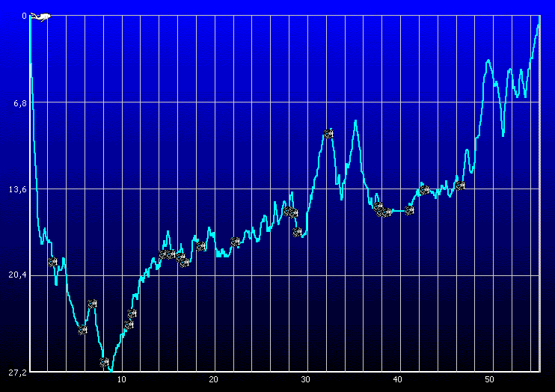Open the lone camera marker near minute 18.5

201,246
